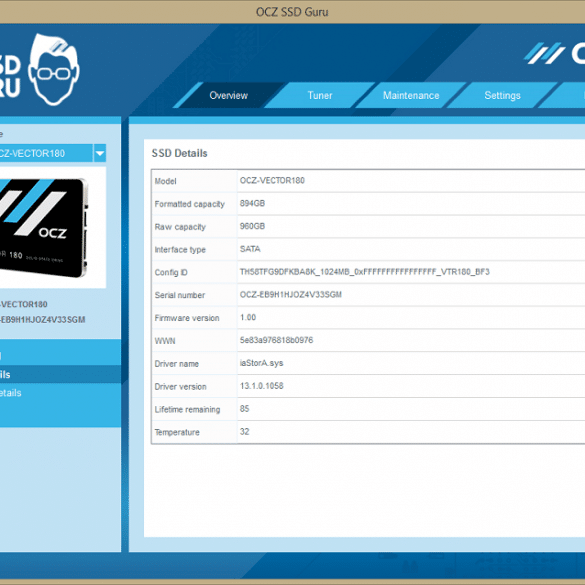Click the Raw capacity row label
This screenshot has height=585, width=585.
coord(180,227)
